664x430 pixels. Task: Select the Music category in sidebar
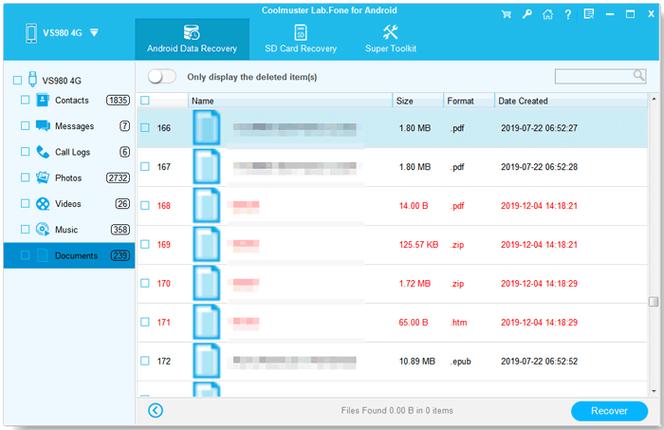[66, 230]
